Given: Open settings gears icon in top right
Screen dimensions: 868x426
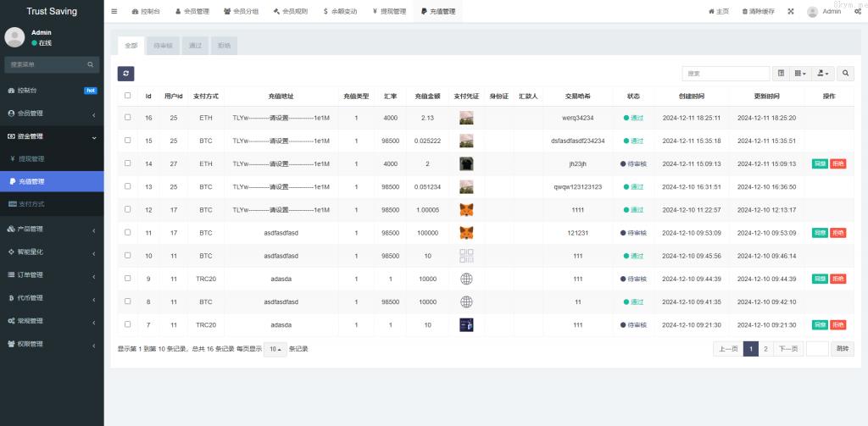Looking at the screenshot, I should (858, 12).
